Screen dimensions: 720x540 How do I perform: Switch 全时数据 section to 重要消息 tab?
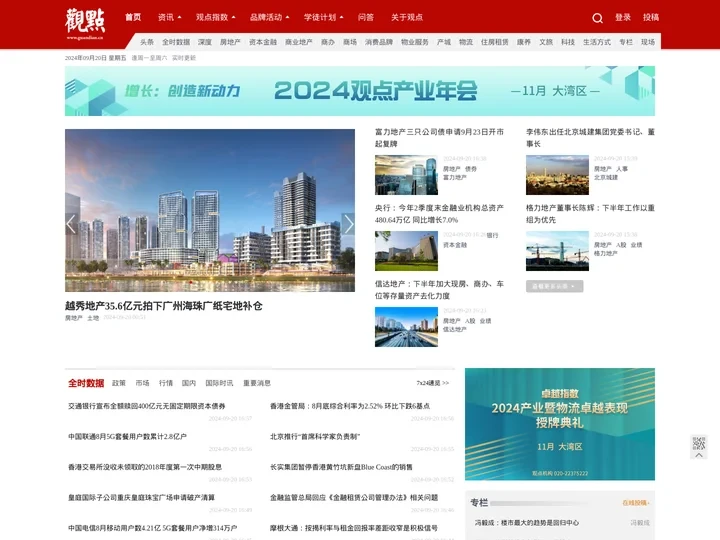257,383
